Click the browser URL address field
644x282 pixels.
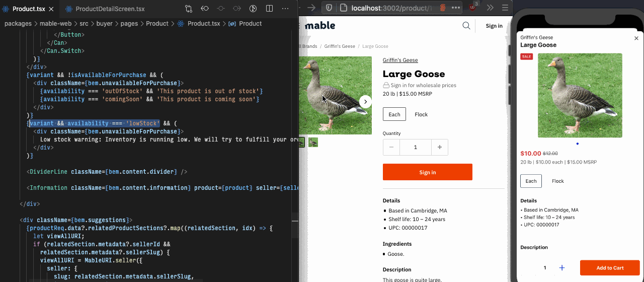[x=392, y=8]
